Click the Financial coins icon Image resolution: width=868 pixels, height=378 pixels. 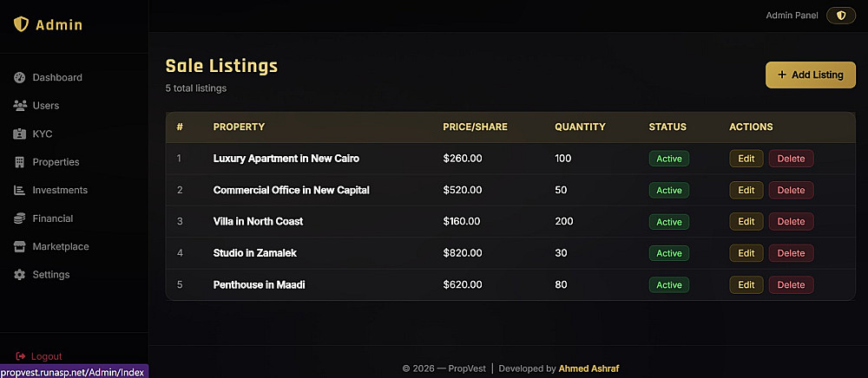(20, 218)
